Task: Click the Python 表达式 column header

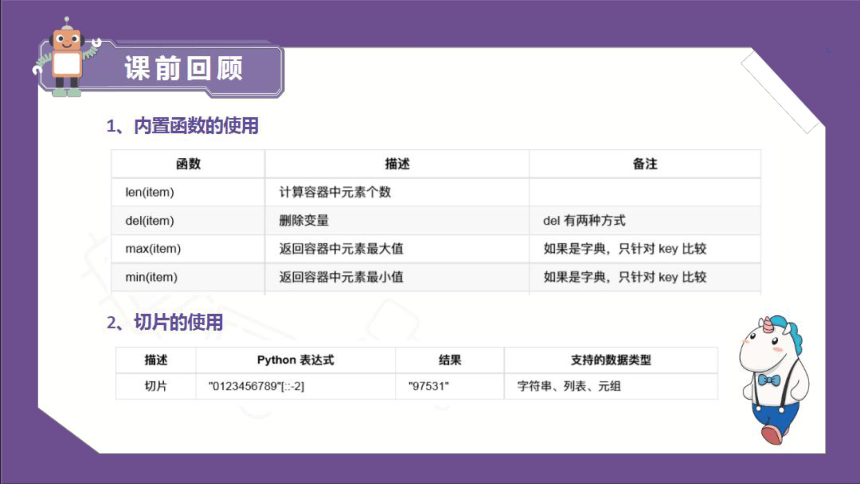Action: point(296,360)
